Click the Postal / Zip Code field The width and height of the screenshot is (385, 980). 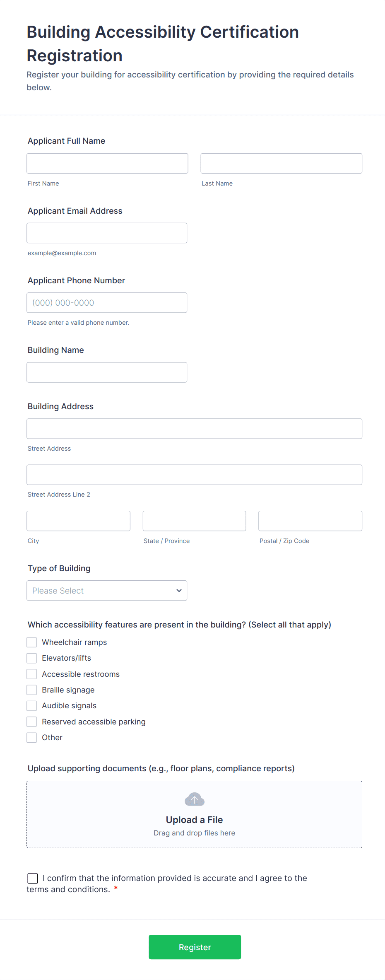tap(310, 521)
